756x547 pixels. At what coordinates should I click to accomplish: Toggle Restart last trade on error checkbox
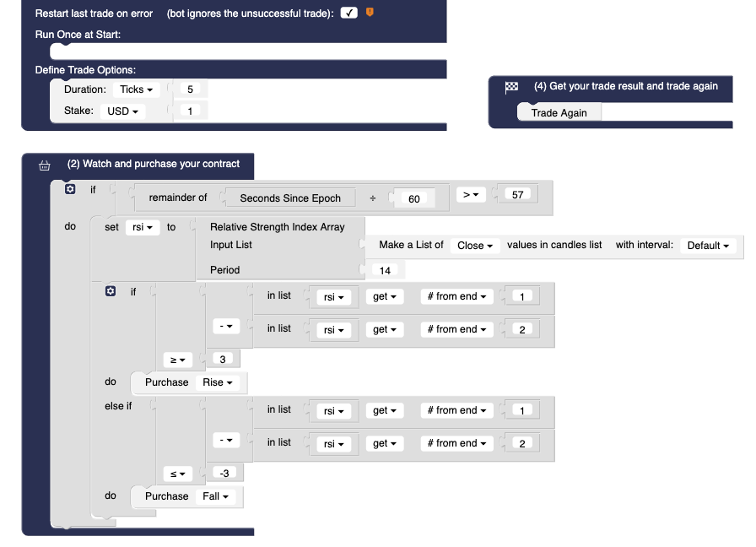[349, 13]
